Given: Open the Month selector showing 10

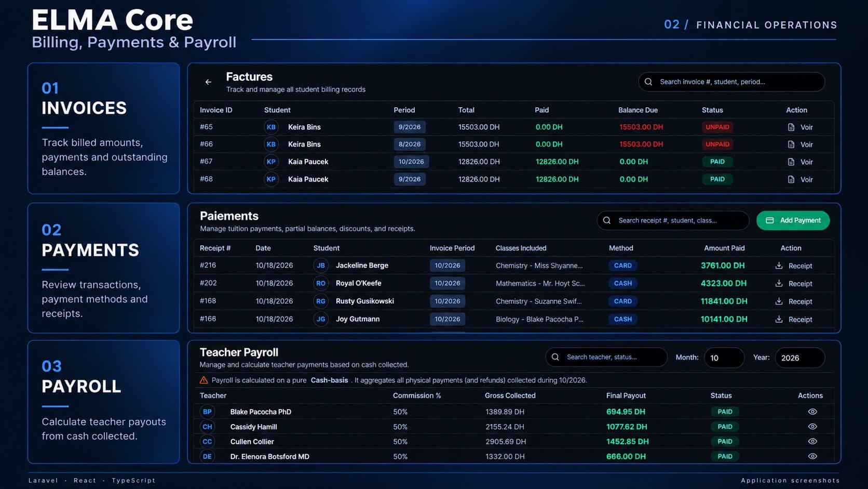Looking at the screenshot, I should click(724, 358).
